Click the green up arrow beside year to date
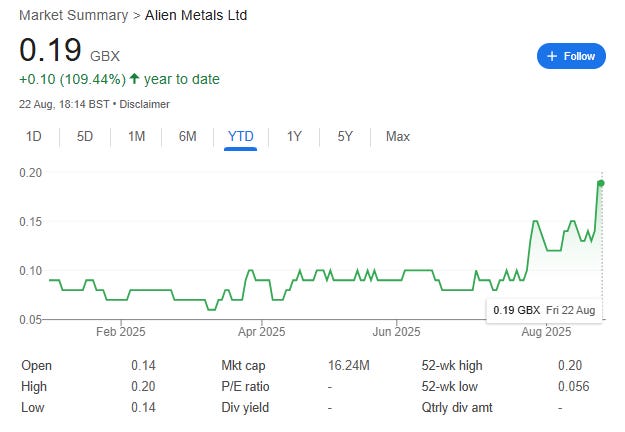 tap(134, 79)
